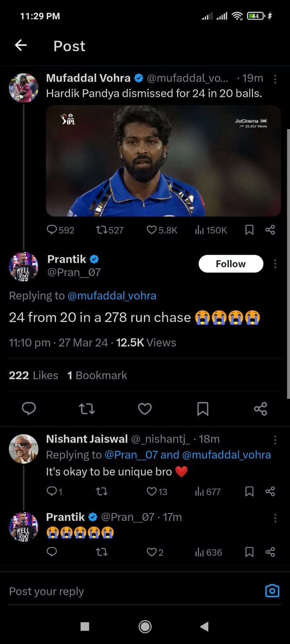This screenshot has width=290, height=644.
Task: Repost Prantik's main reply post
Action: tap(87, 409)
